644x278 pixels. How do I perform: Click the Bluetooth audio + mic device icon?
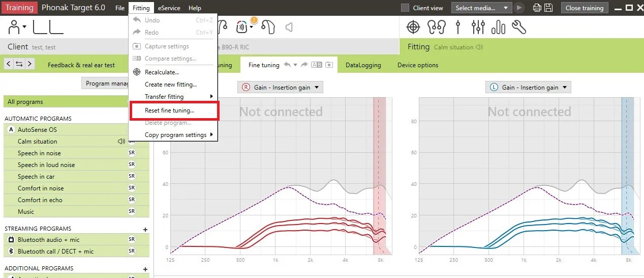[11, 239]
